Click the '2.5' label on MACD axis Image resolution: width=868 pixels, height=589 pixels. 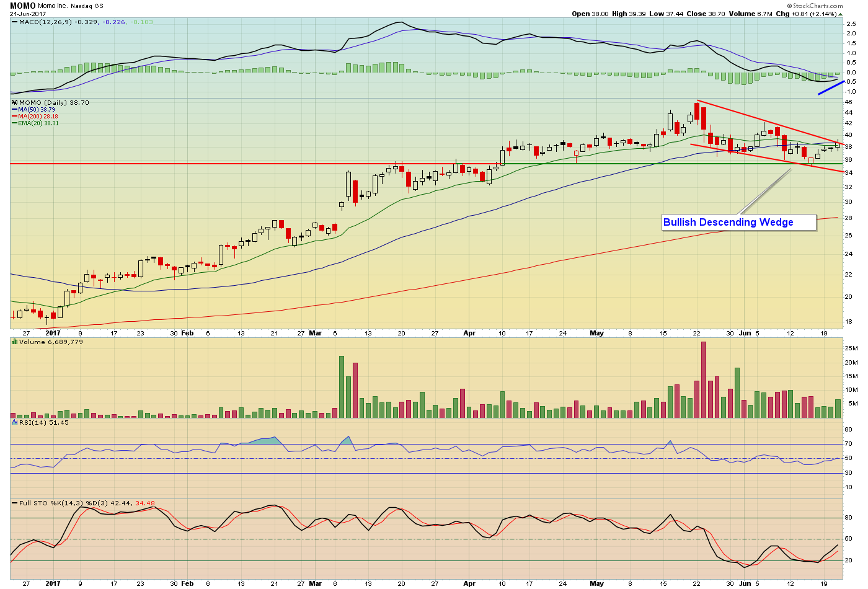pyautogui.click(x=851, y=24)
